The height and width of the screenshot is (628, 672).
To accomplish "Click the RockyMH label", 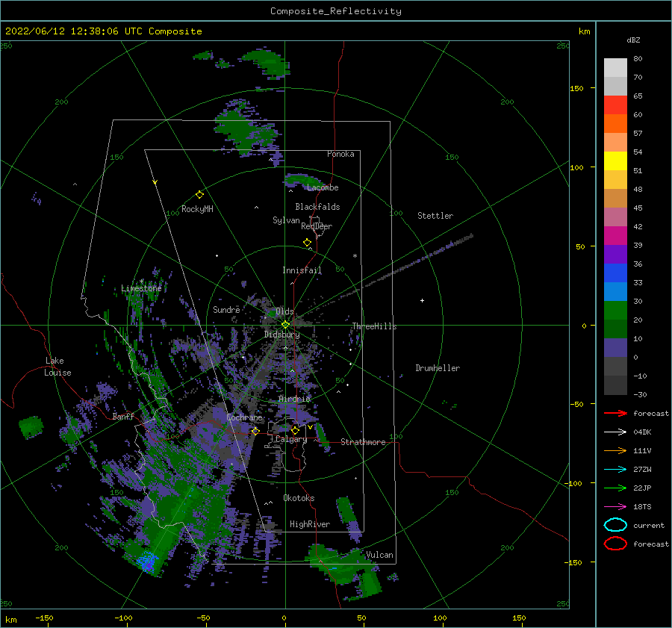I will click(197, 209).
